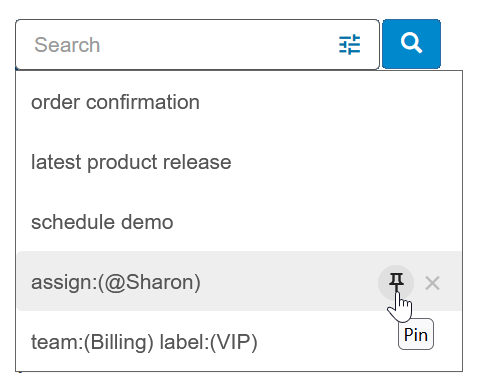Click the pin button above the Pin tooltip

click(396, 283)
